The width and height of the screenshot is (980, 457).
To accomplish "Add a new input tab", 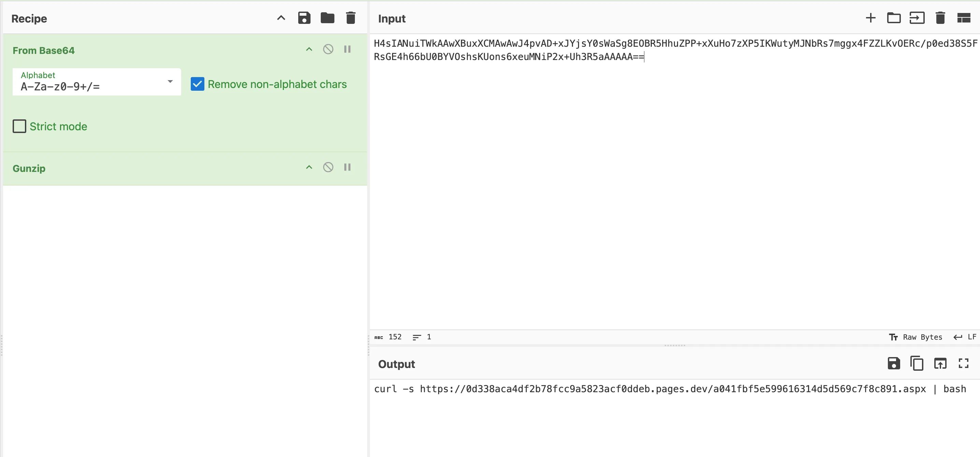I will coord(870,18).
